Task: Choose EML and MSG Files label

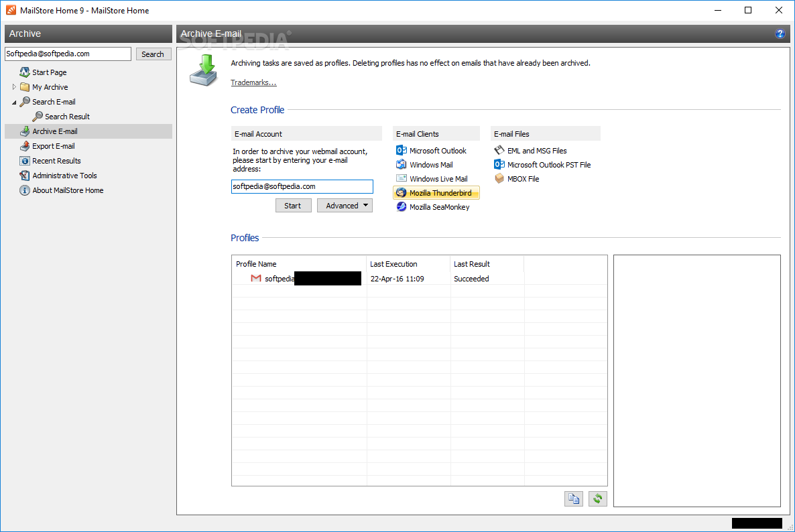Action: point(537,151)
